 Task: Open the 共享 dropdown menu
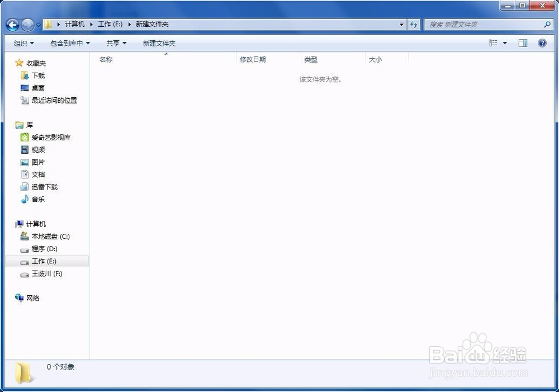[x=115, y=43]
